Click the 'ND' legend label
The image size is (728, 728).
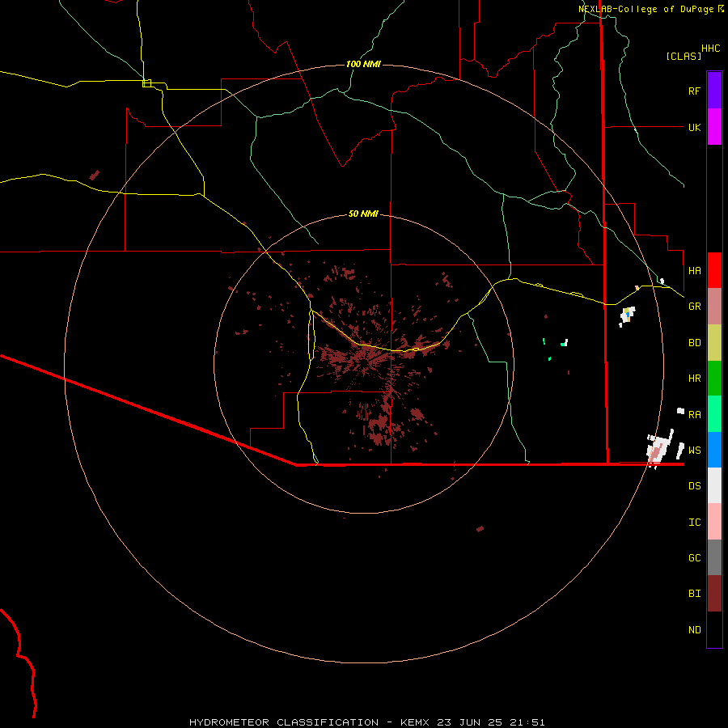(x=694, y=630)
